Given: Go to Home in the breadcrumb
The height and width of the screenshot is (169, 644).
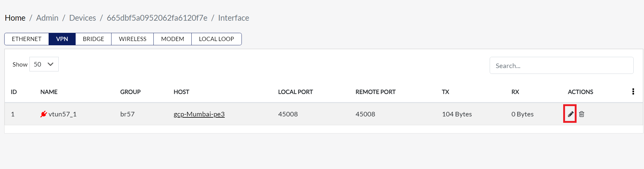Looking at the screenshot, I should tap(15, 18).
